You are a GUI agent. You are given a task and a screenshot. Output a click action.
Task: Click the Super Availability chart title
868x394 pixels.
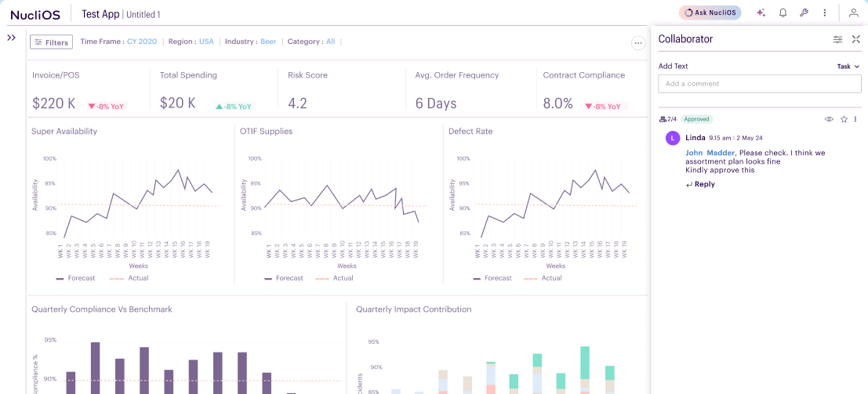64,131
